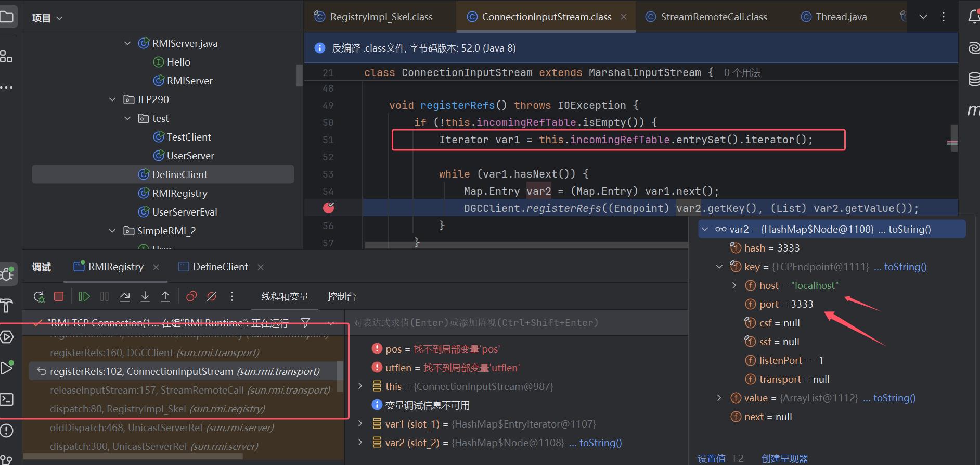Screen dimensions: 980x465
Task: Open the AI Assistant spiral icon
Action: [974, 48]
